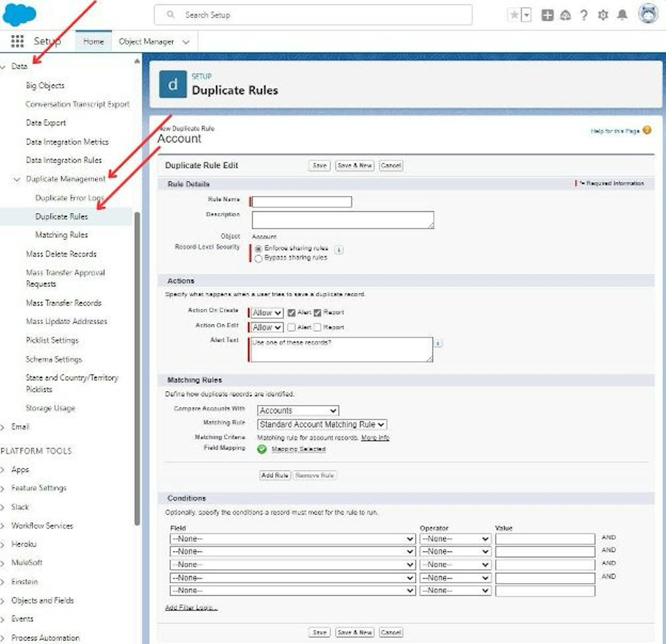
Task: Open the Mapping Selected link
Action: pyautogui.click(x=298, y=449)
